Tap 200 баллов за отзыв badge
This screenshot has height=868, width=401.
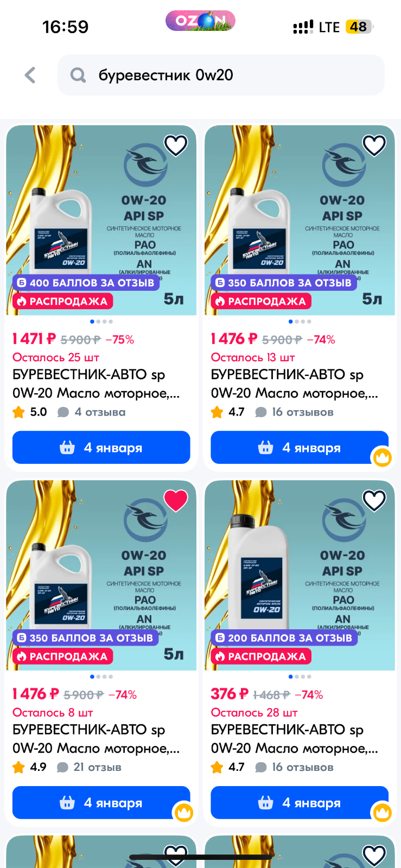click(284, 638)
